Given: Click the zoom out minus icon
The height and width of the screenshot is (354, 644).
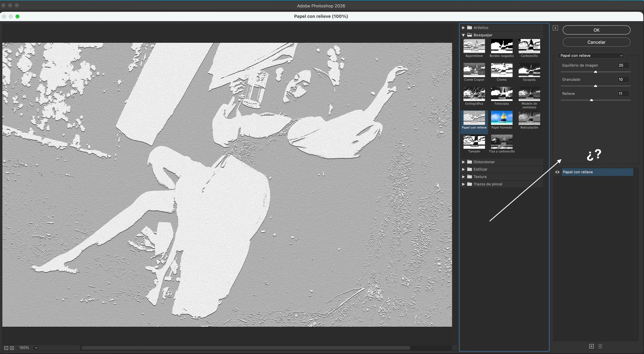Looking at the screenshot, I should 6,348.
